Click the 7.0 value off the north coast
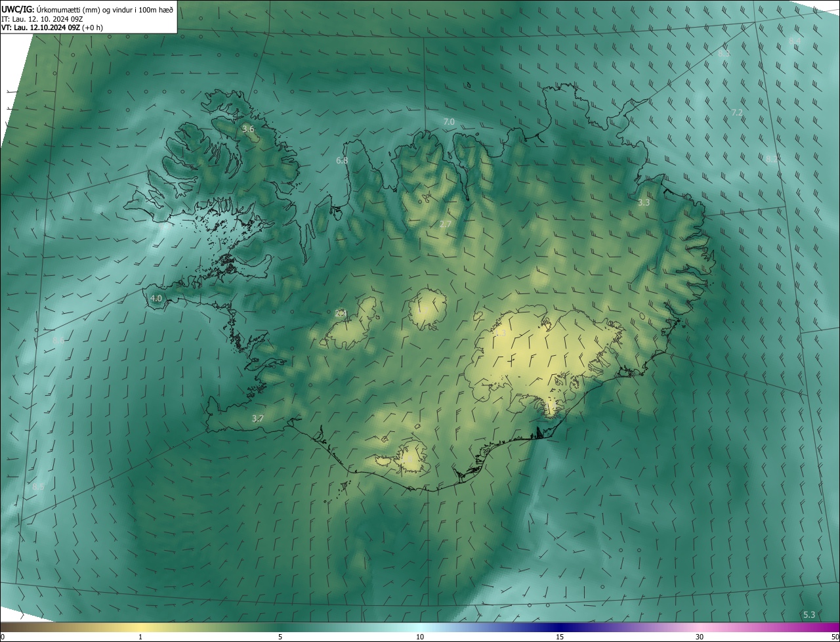The width and height of the screenshot is (840, 642). tap(449, 121)
